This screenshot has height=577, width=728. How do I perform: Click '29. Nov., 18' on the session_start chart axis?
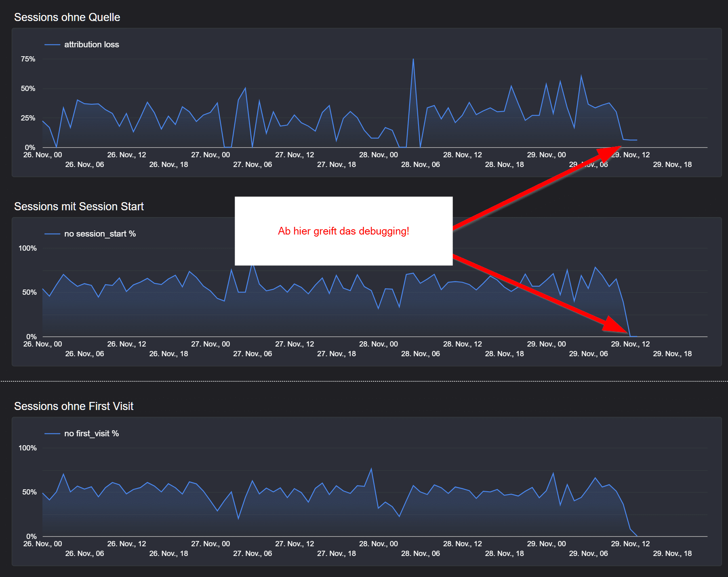(x=672, y=354)
